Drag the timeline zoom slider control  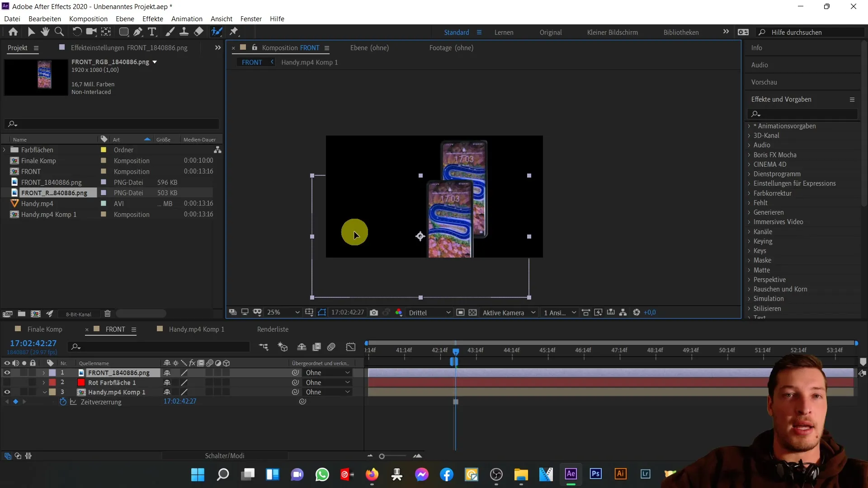(382, 456)
